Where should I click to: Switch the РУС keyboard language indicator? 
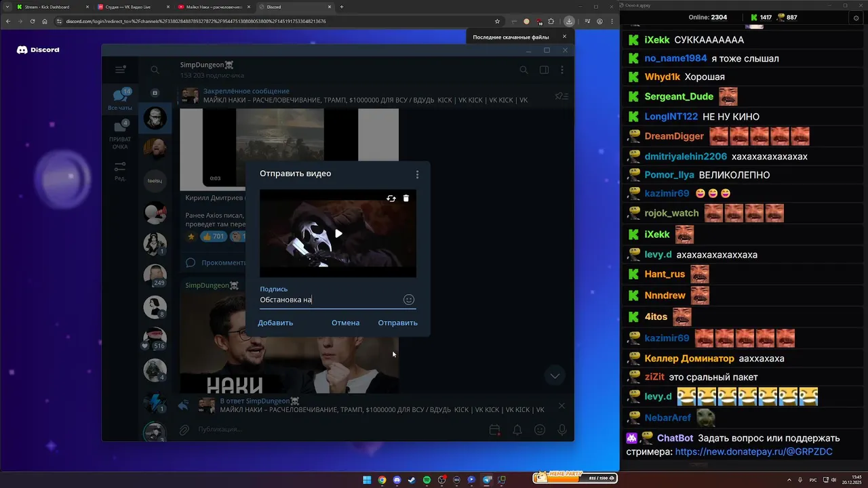coord(813,480)
